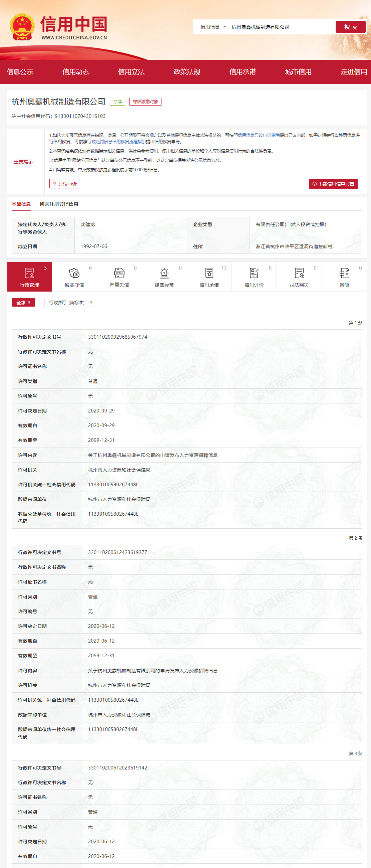The image size is (371, 868).
Task: Click the company title 杭州奥霸机械制造有限公司
Action: (x=59, y=102)
